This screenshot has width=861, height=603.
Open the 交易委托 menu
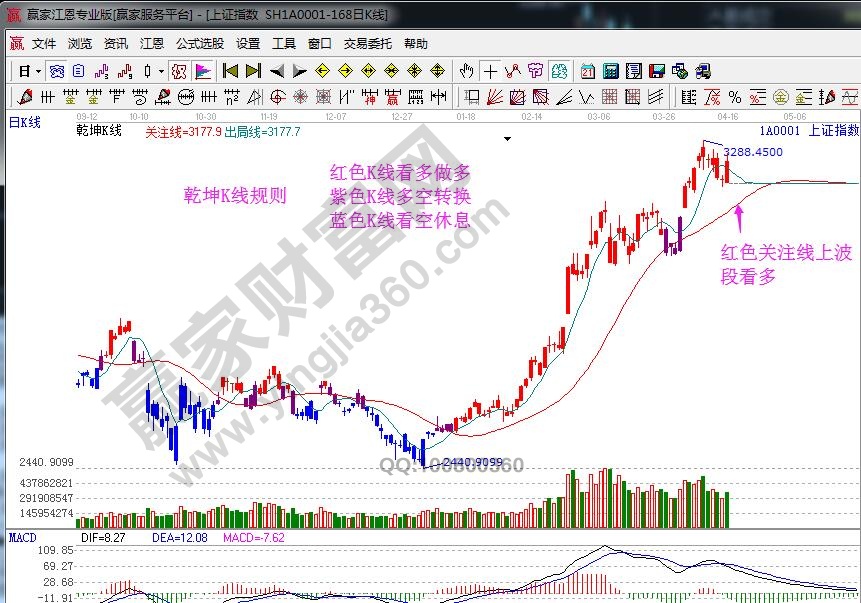tap(368, 44)
